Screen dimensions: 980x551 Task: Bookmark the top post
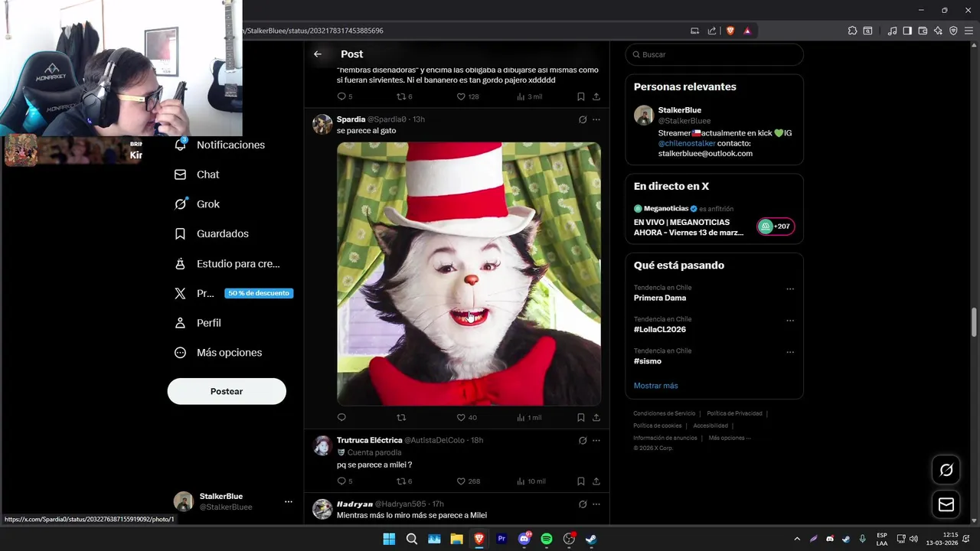click(x=581, y=96)
